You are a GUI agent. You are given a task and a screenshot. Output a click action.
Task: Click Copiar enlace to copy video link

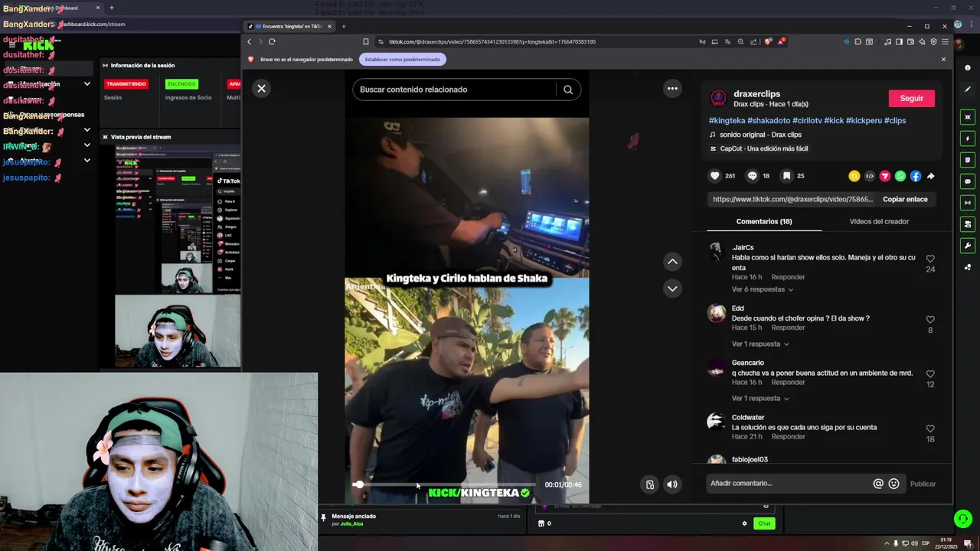tap(905, 199)
